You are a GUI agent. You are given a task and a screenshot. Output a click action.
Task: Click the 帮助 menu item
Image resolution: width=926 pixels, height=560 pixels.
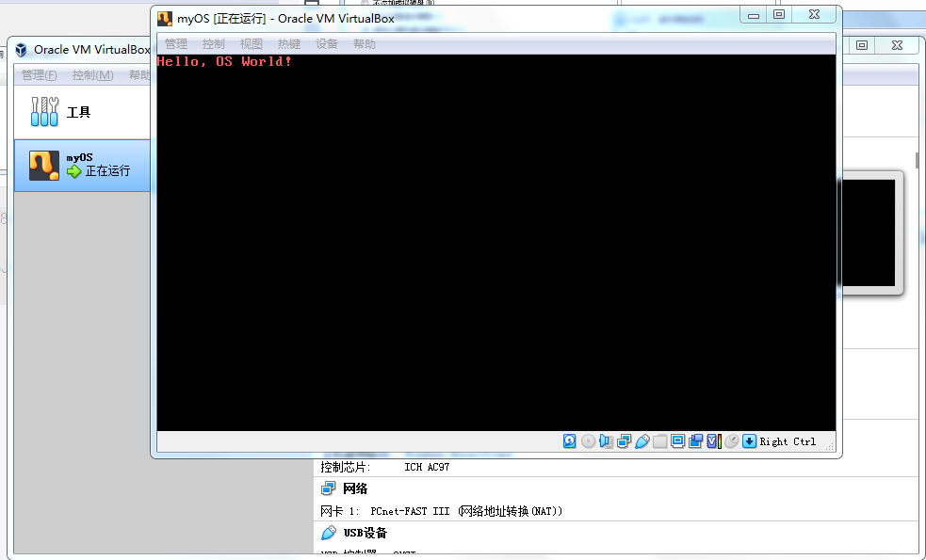(364, 43)
